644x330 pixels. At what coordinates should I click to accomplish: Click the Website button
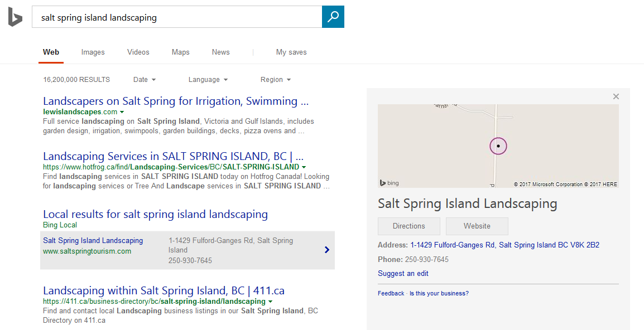click(477, 226)
